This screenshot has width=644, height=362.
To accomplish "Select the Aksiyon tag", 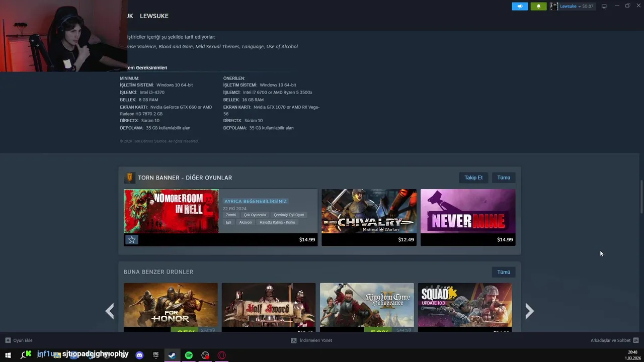I will click(246, 222).
